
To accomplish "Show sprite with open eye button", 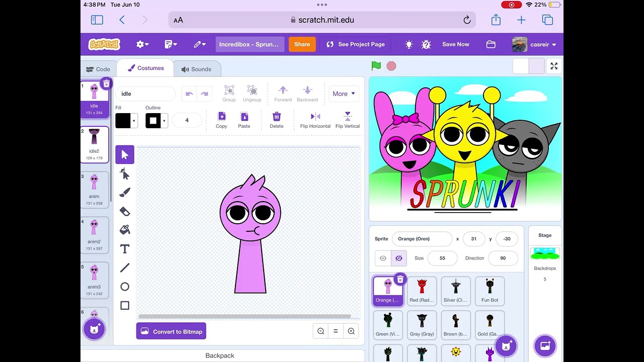I will pyautogui.click(x=383, y=258).
